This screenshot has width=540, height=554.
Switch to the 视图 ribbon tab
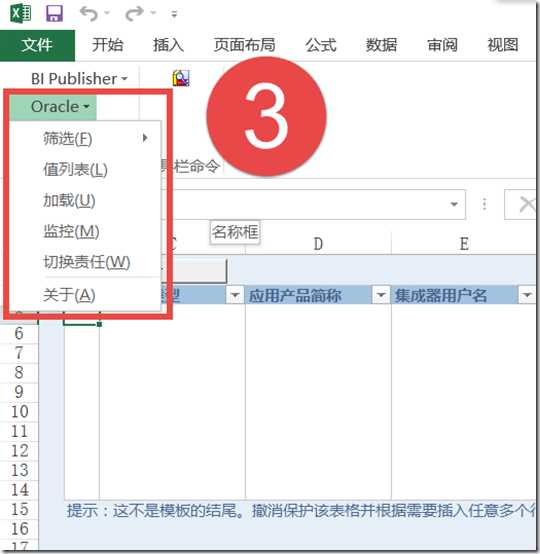click(x=503, y=45)
